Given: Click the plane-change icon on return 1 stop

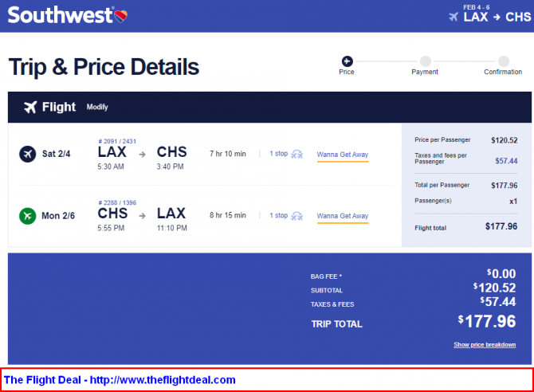Looking at the screenshot, I should click(x=296, y=216).
